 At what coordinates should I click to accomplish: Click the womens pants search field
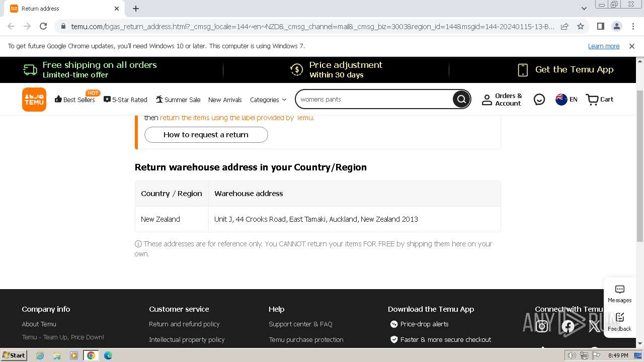[x=375, y=100]
